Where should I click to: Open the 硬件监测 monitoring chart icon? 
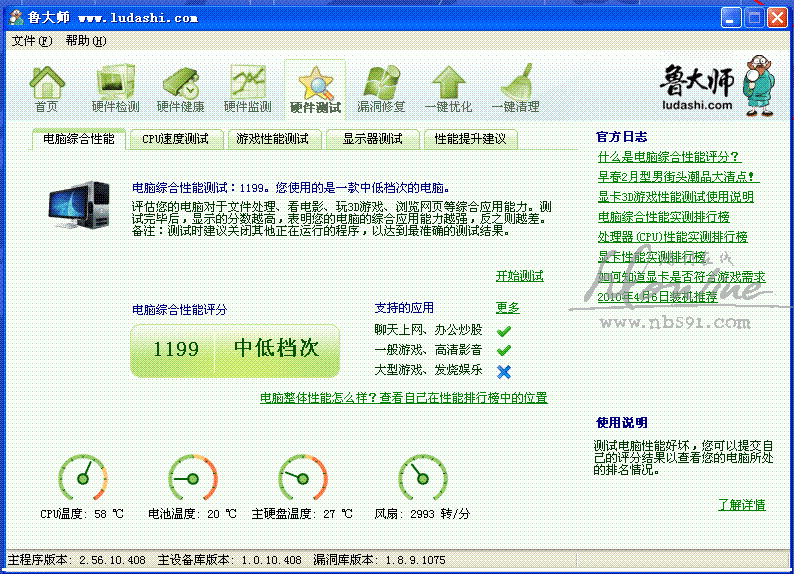click(247, 88)
